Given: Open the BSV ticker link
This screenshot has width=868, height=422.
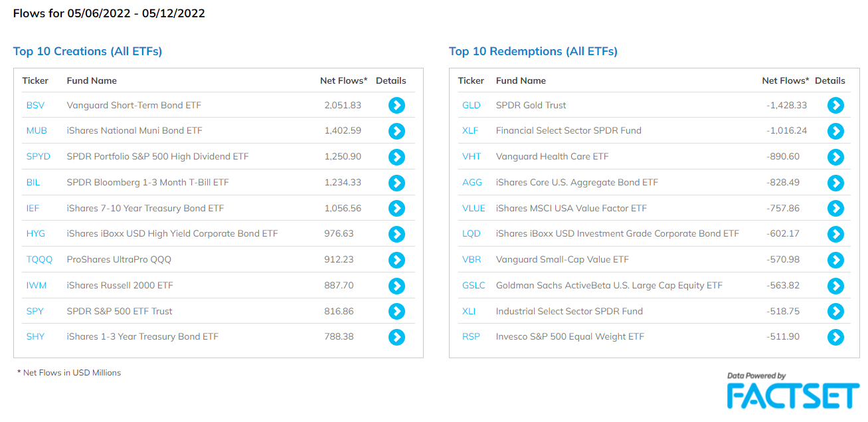Looking at the screenshot, I should [x=35, y=105].
